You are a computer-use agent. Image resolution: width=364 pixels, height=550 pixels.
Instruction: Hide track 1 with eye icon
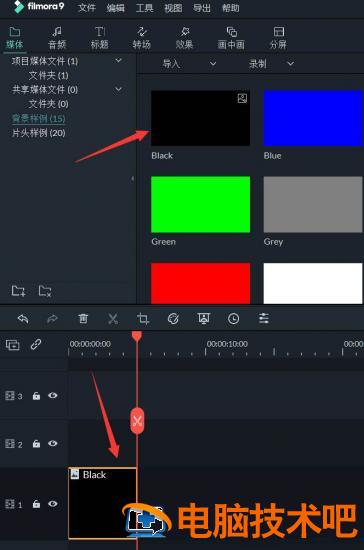(53, 504)
